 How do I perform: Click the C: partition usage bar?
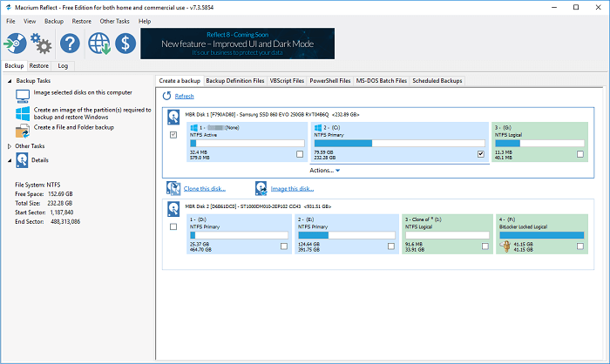pyautogui.click(x=399, y=143)
